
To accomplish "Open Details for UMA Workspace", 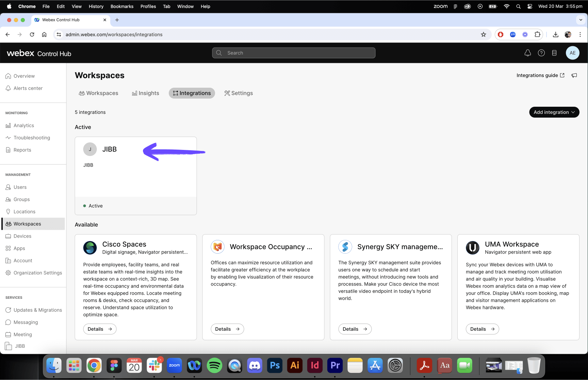I will (482, 329).
